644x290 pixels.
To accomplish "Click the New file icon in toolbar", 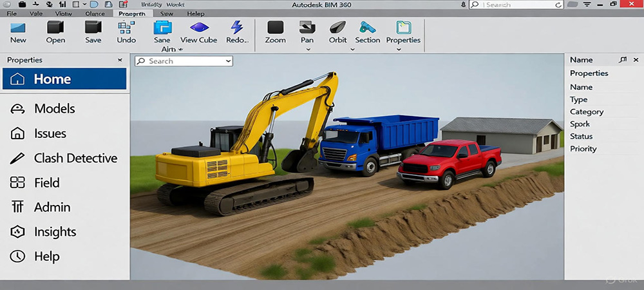I will coord(18,28).
